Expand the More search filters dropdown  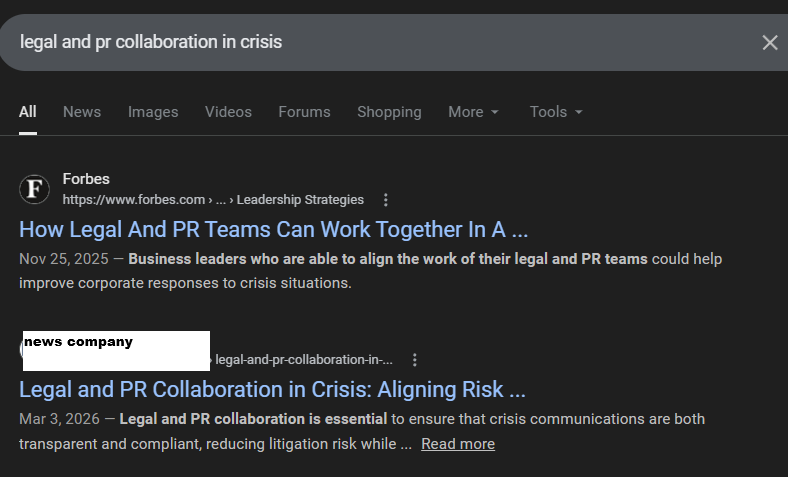coord(473,112)
